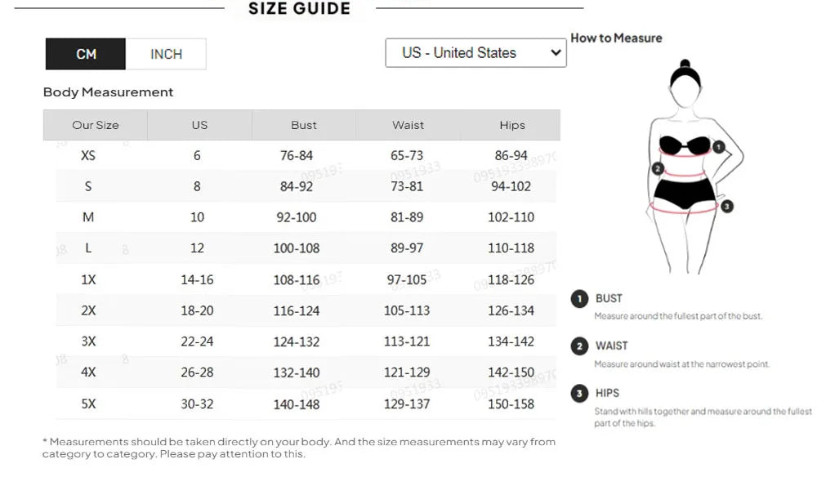Image resolution: width=817 pixels, height=504 pixels.
Task: Click the How to Measure heading
Action: (616, 38)
